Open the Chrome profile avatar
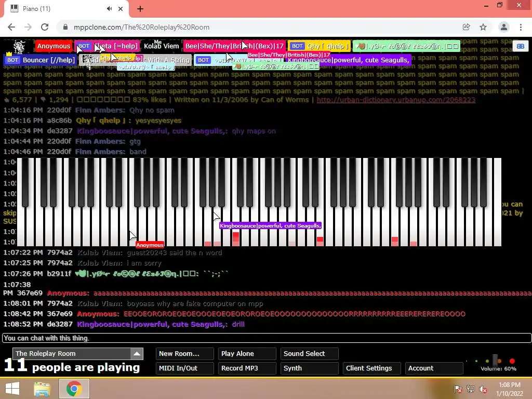Viewport: 532px width, 399px height. tap(504, 27)
